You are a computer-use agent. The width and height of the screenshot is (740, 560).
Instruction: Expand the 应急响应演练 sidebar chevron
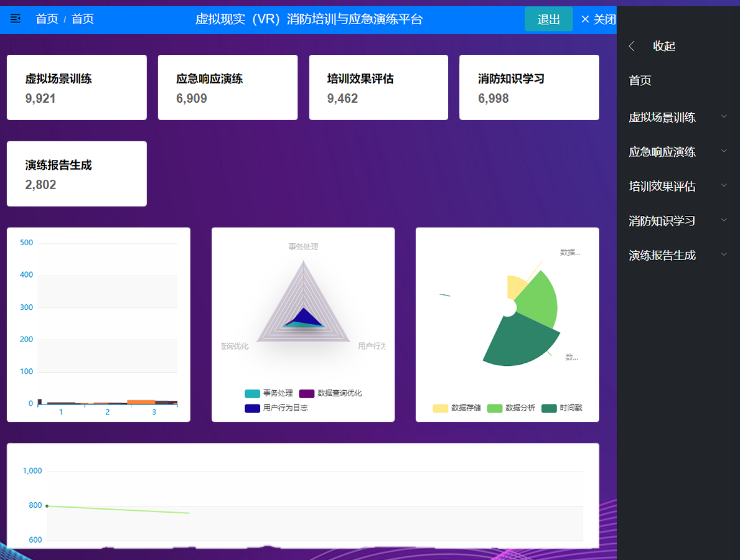point(724,151)
